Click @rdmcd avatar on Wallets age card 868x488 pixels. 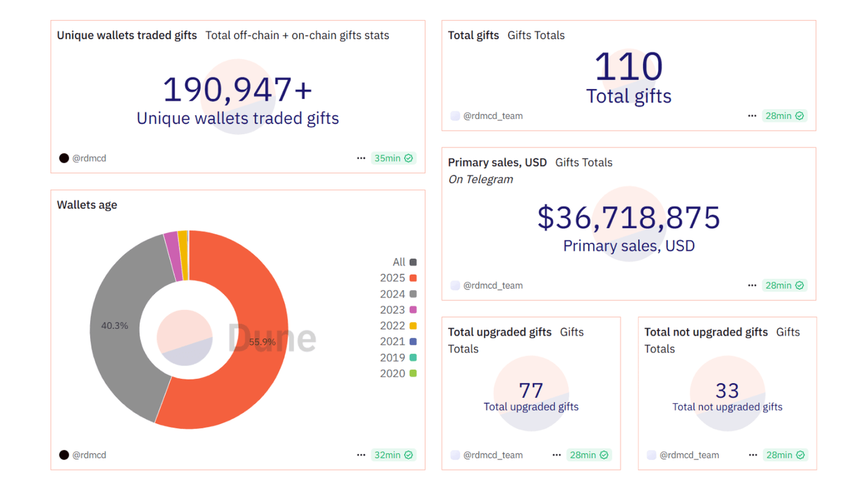(x=64, y=455)
